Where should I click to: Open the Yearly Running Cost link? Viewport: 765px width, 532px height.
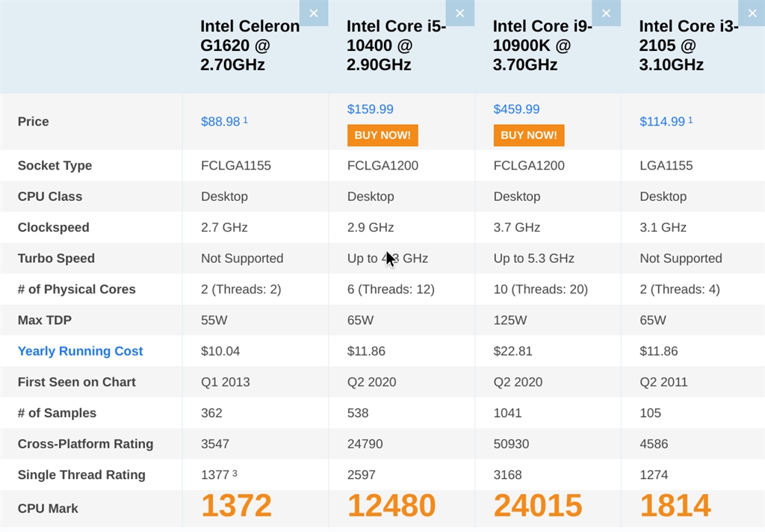(x=80, y=351)
